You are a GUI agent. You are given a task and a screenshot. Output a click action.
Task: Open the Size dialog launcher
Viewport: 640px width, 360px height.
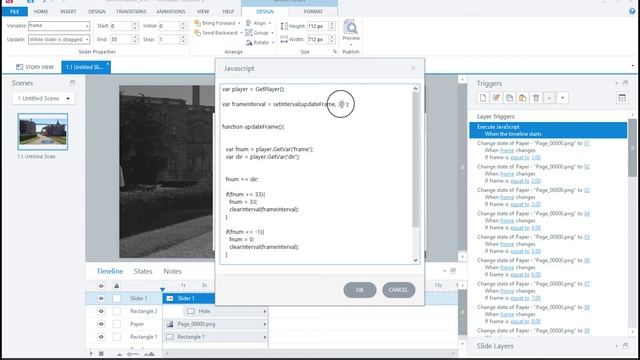point(335,51)
